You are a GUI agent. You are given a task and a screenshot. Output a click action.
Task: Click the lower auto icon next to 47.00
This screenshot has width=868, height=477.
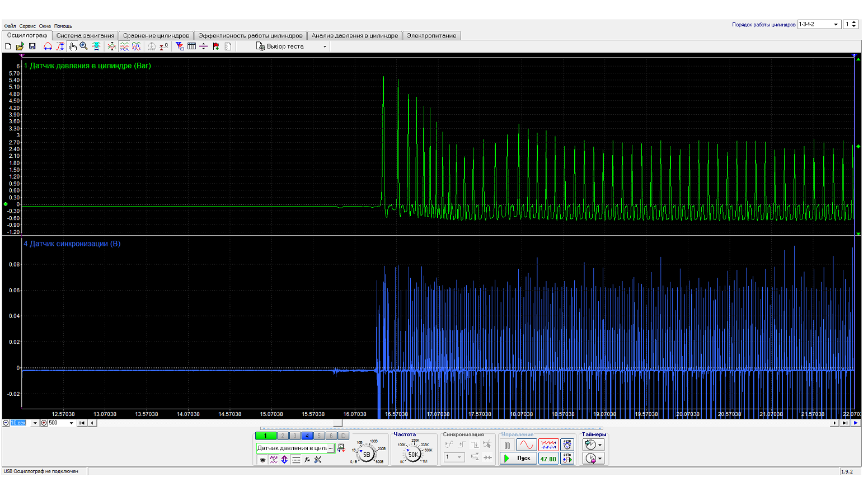pos(567,459)
